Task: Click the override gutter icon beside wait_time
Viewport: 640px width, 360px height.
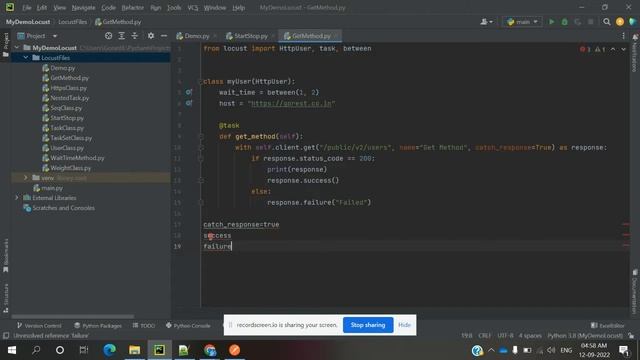Action: 189,92
